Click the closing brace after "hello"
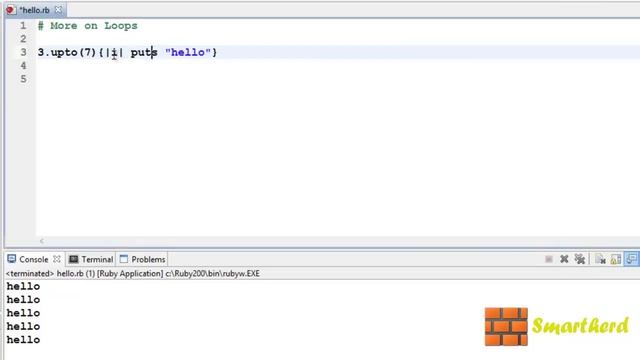 (x=215, y=52)
